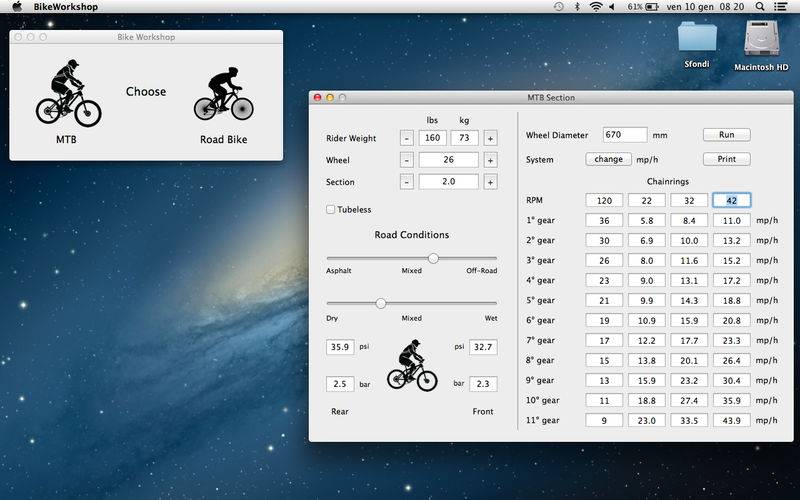Click the front psi field showing 32.7
Viewport: 800px width, 500px height.
[483, 347]
